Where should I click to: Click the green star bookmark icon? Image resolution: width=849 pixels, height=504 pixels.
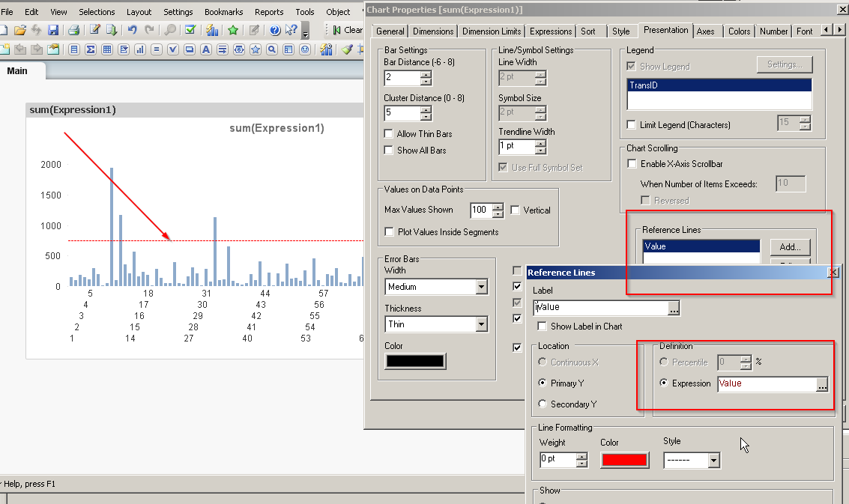pos(233,30)
